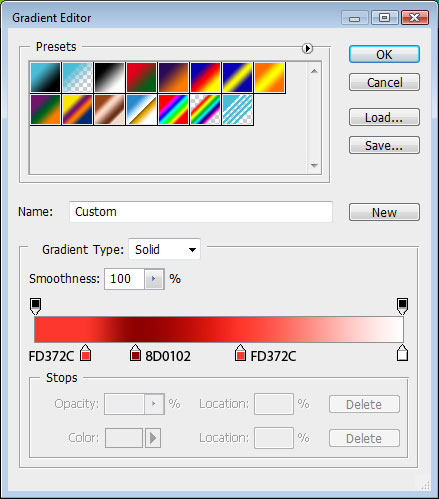Choose the Transparent Stripes preset

pyautogui.click(x=237, y=109)
